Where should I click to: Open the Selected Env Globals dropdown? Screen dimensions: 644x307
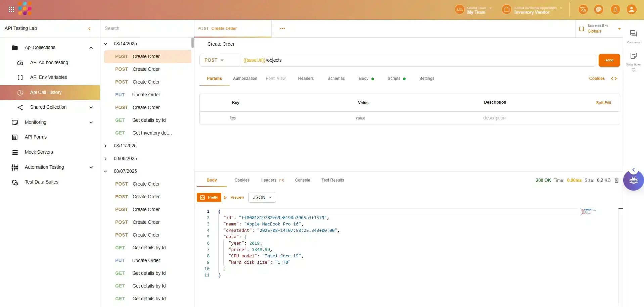(599, 29)
